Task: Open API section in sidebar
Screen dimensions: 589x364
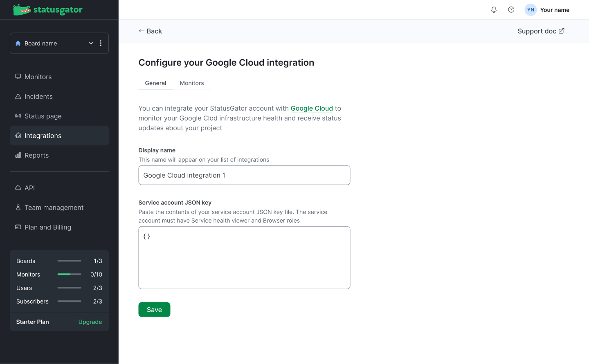Action: click(x=59, y=188)
